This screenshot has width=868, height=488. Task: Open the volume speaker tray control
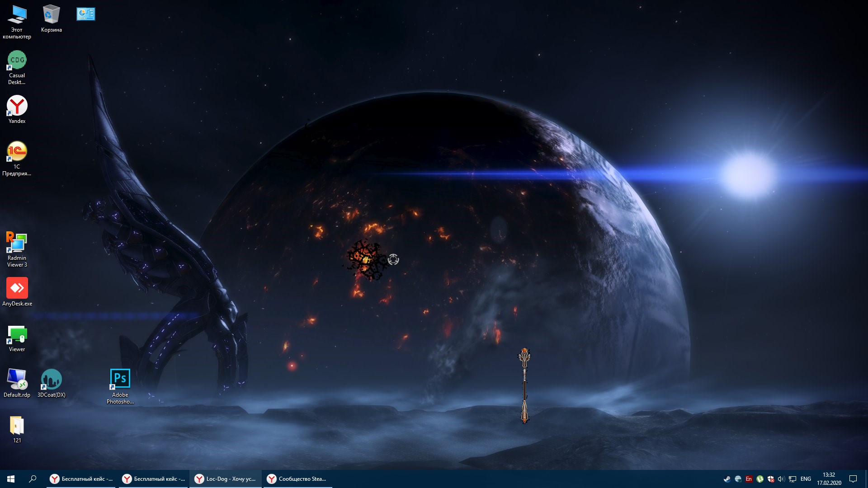[x=781, y=479]
